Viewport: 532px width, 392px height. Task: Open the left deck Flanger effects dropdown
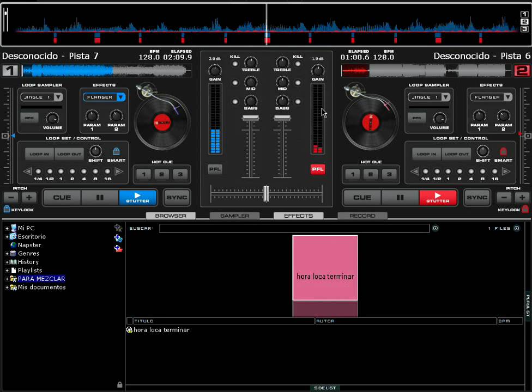(120, 97)
